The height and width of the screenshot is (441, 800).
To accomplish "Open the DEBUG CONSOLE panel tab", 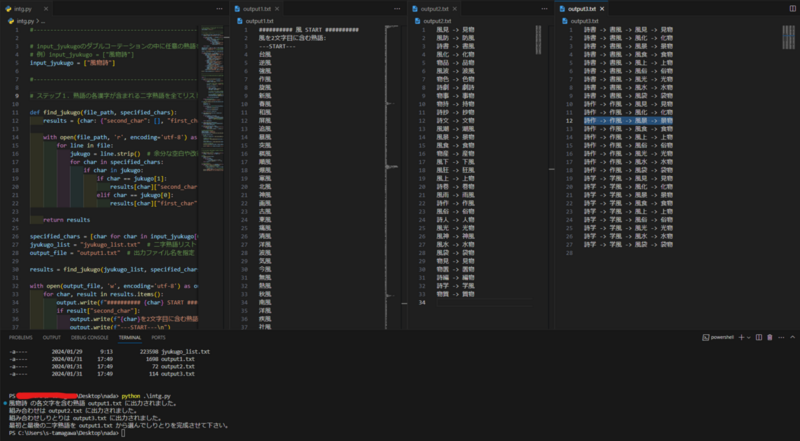I will (90, 337).
